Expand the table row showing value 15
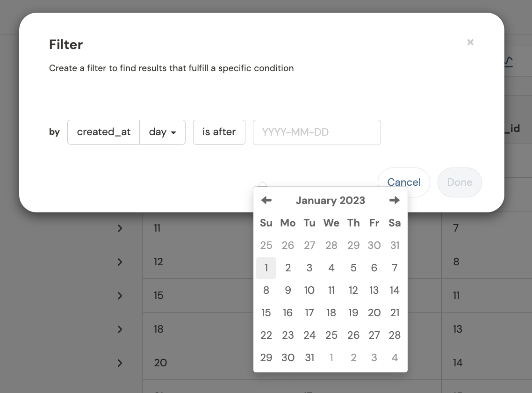This screenshot has height=393, width=532. pos(120,296)
